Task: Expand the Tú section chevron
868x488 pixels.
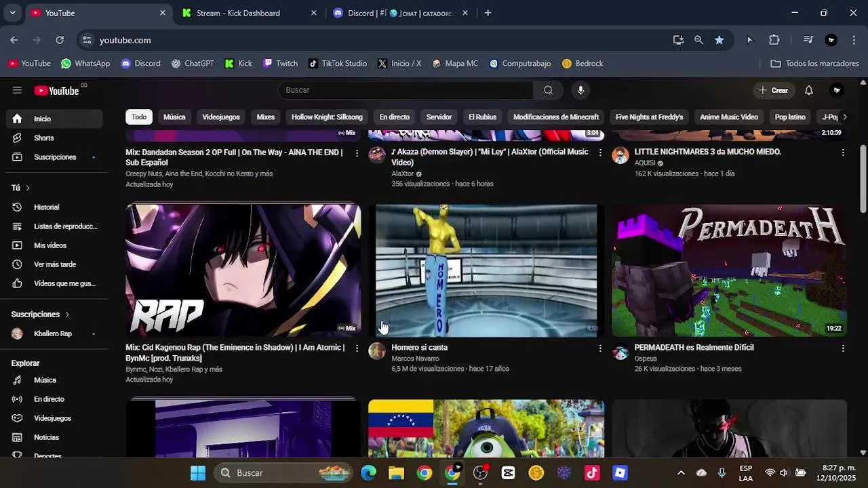Action: point(28,188)
